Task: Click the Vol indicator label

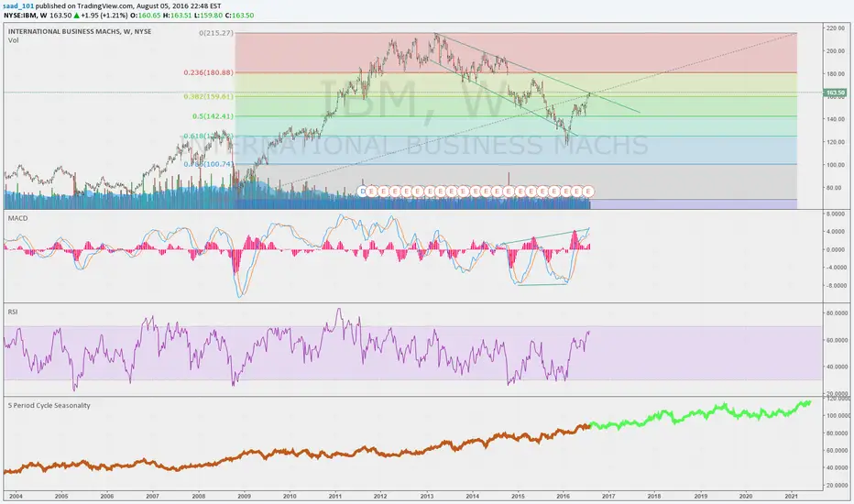Action: [13, 40]
